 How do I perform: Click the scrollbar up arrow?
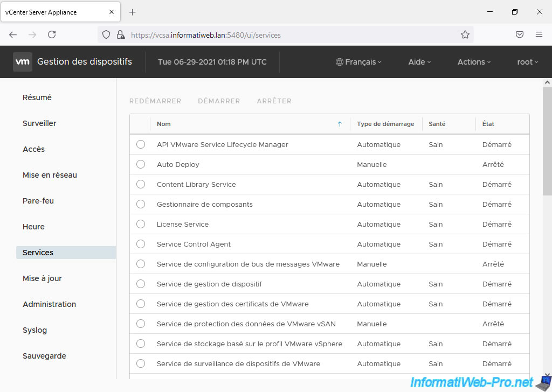tap(547, 82)
